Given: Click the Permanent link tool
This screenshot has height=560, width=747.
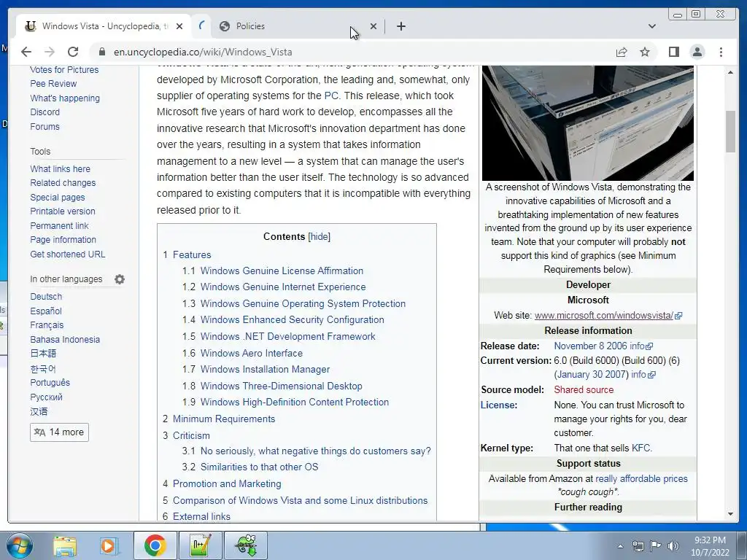Looking at the screenshot, I should pyautogui.click(x=60, y=226).
